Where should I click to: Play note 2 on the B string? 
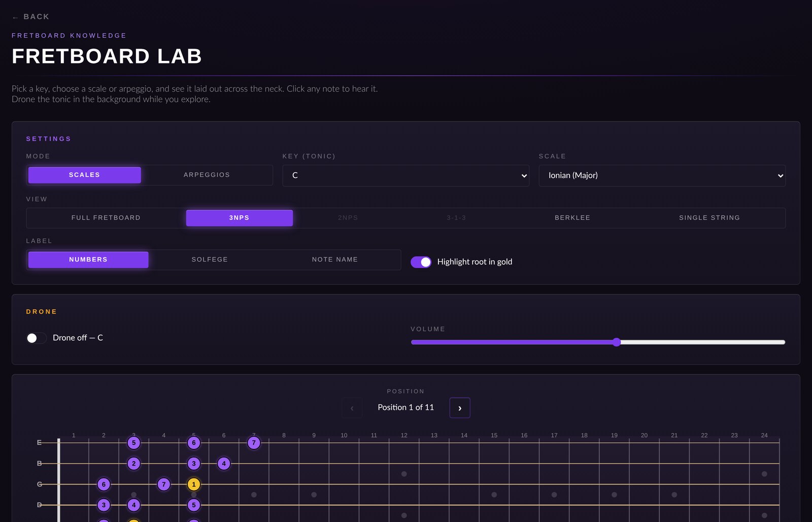[x=134, y=464]
